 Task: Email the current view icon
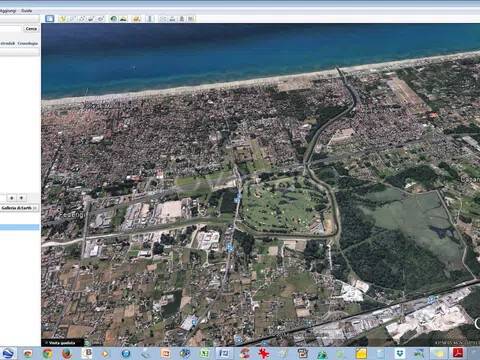(163, 19)
